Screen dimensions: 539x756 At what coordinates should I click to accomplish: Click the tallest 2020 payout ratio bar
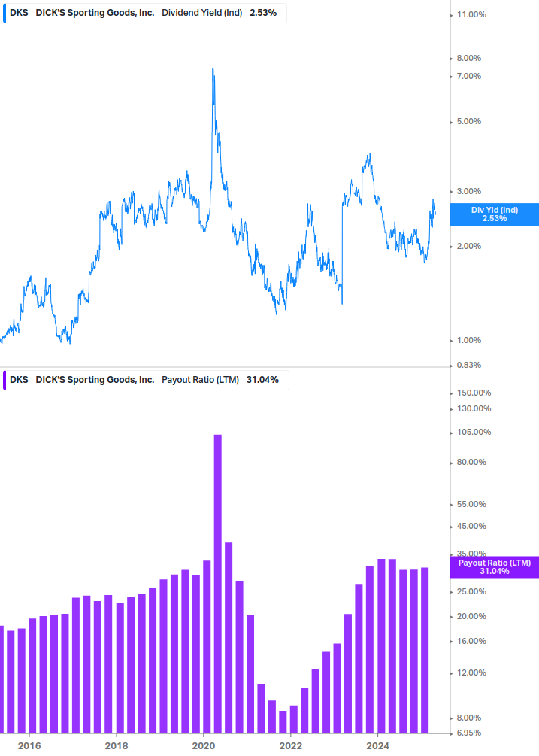pyautogui.click(x=218, y=584)
